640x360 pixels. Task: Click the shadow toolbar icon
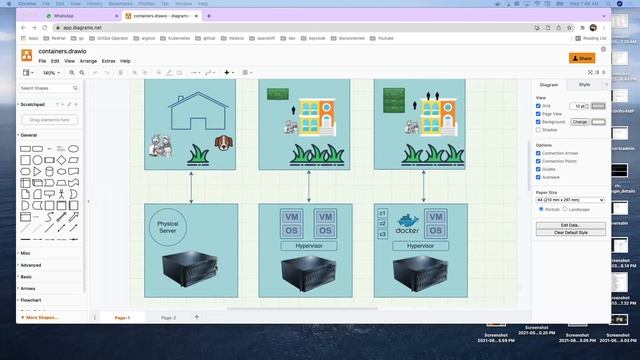tap(180, 73)
